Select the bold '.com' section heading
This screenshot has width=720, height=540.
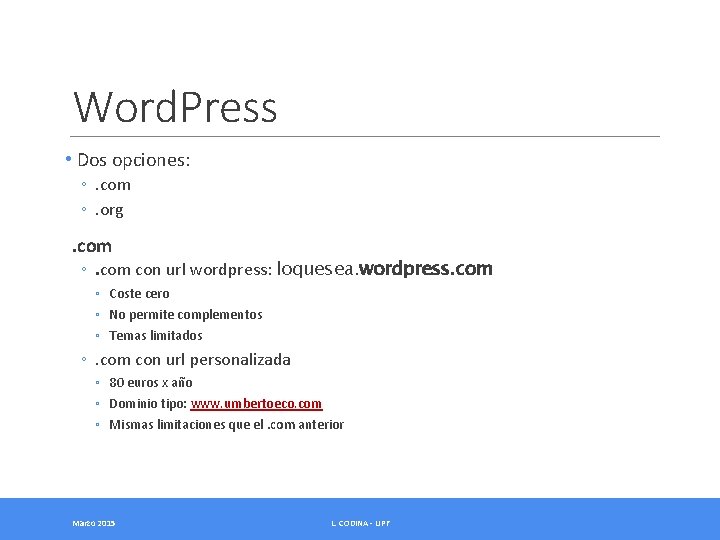(92, 246)
